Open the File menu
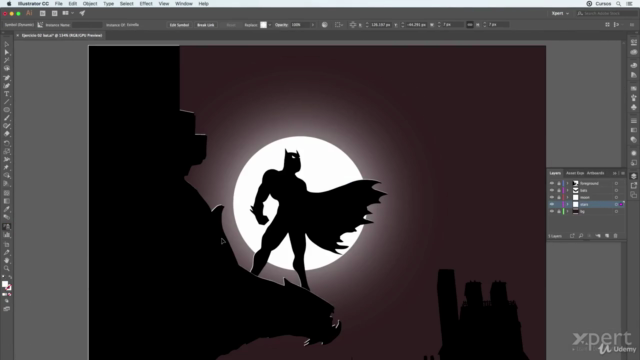 pos(59,4)
